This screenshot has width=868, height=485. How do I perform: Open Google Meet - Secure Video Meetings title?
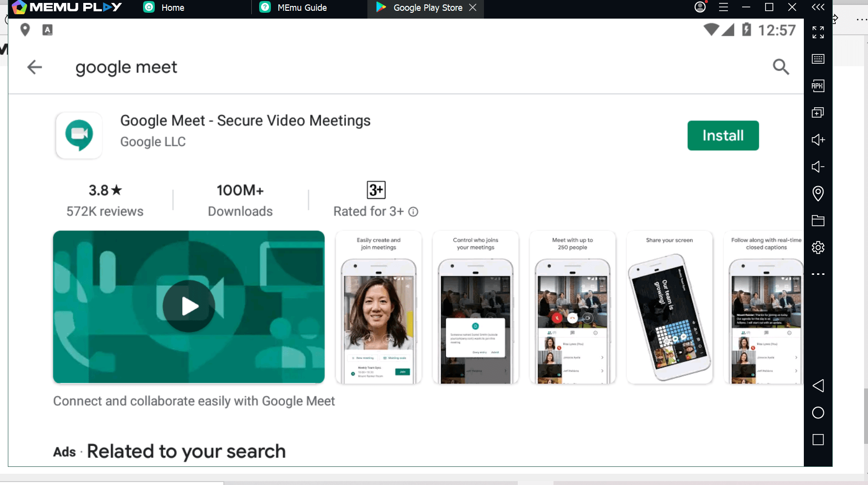coord(245,121)
